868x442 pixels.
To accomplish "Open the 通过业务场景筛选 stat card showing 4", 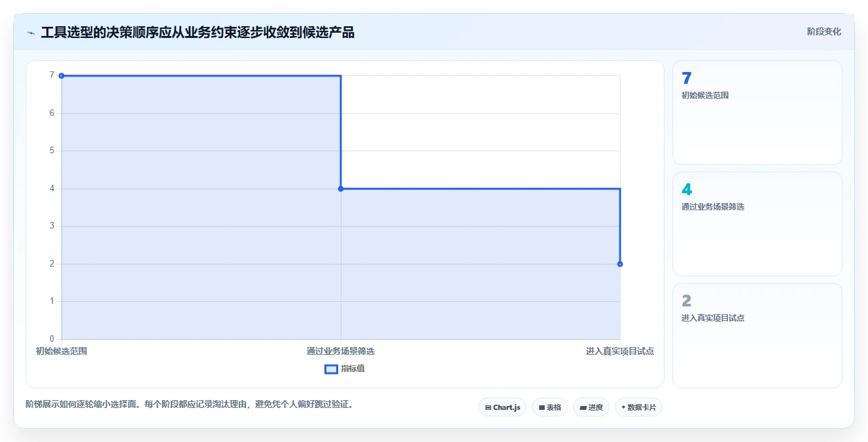I will [x=757, y=224].
